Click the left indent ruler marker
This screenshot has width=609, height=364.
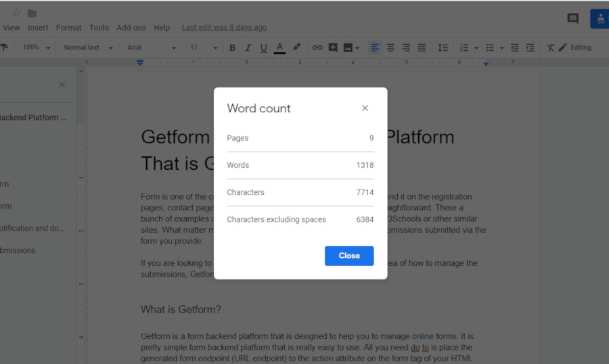click(140, 62)
